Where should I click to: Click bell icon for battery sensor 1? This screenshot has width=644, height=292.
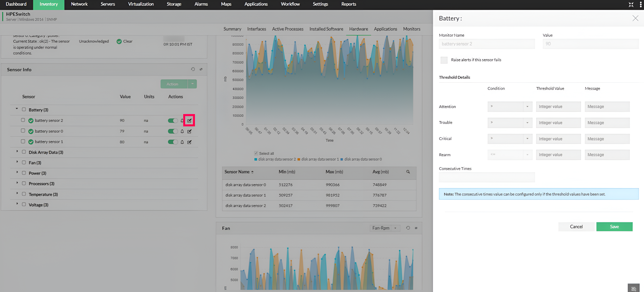[182, 142]
